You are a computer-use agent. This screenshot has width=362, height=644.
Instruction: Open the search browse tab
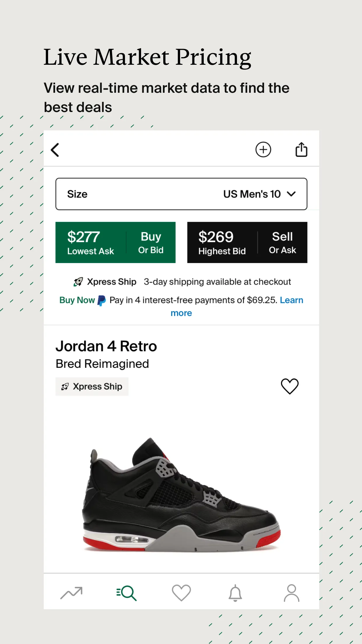tap(126, 593)
